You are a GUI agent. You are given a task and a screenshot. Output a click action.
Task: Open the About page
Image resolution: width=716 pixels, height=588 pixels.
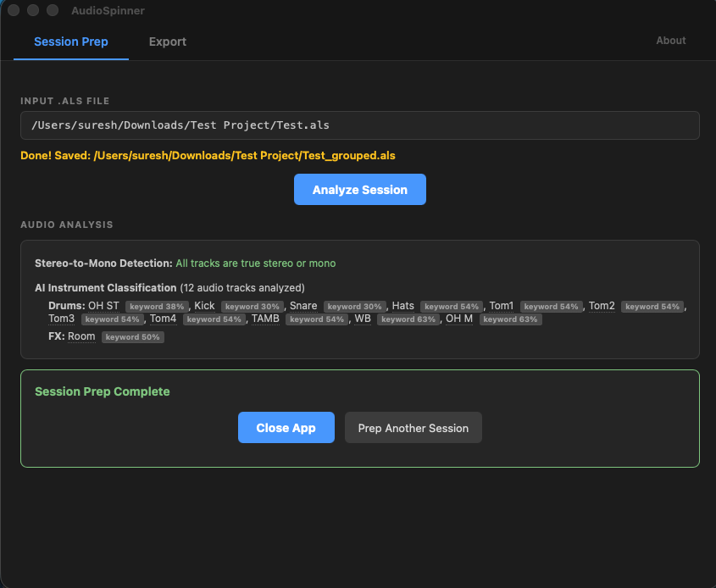pos(670,40)
